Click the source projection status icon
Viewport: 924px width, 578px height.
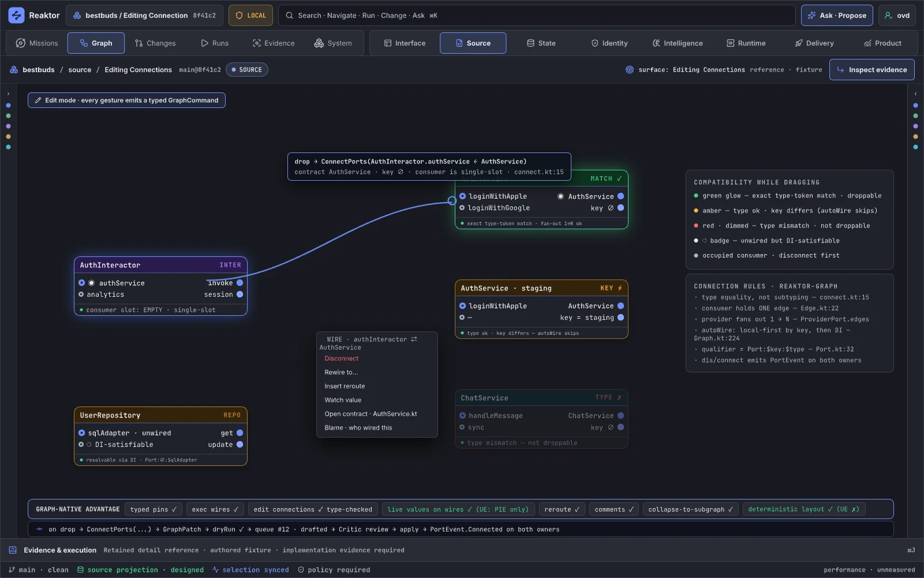click(x=81, y=570)
